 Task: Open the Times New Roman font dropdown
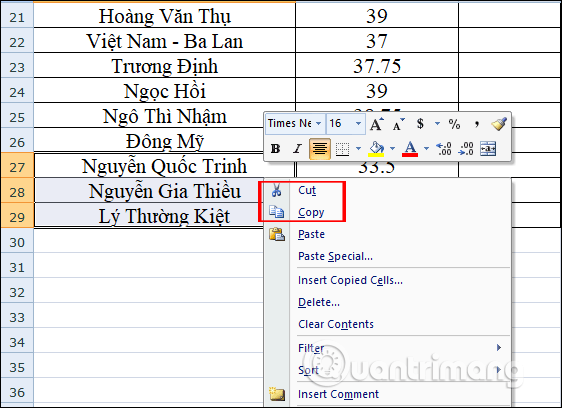tap(318, 124)
